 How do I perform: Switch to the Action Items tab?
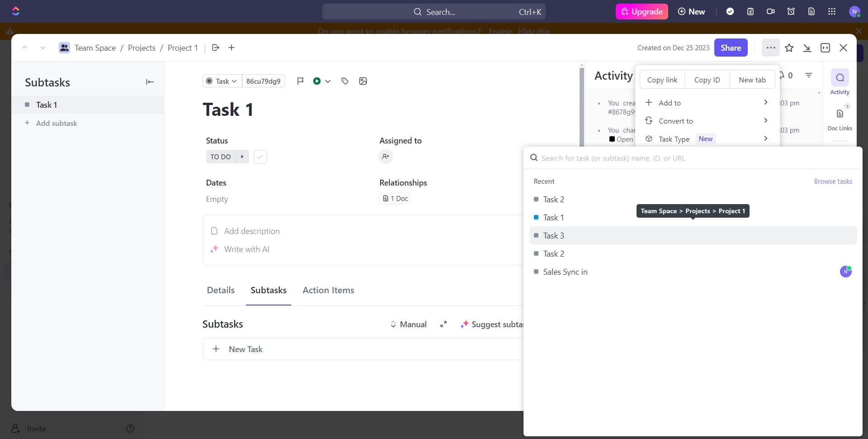point(328,290)
